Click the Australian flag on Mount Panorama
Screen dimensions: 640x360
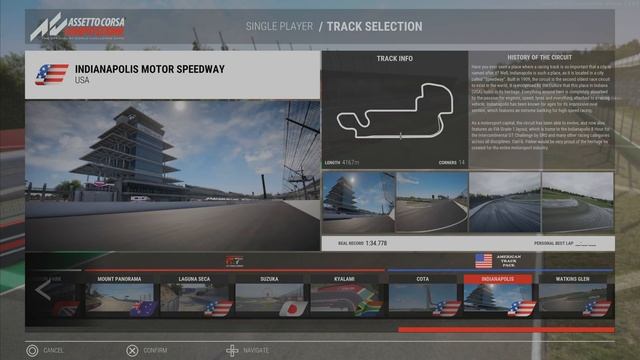tap(144, 309)
